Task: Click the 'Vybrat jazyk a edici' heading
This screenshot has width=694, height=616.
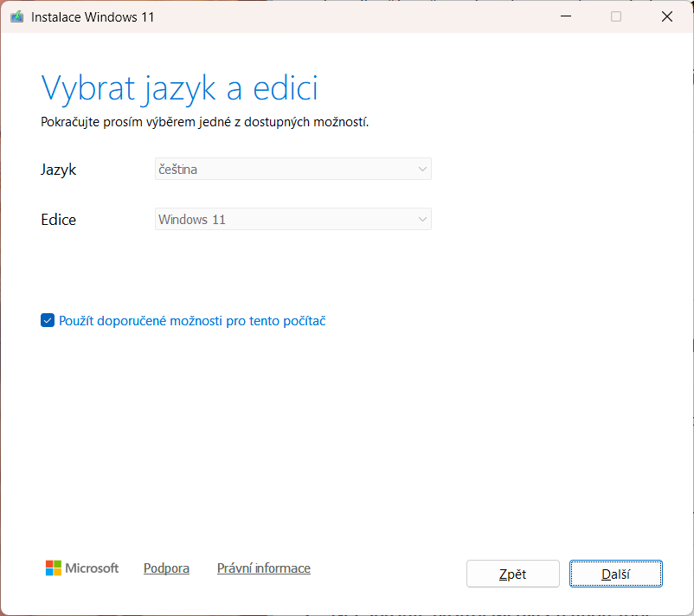Action: [179, 88]
